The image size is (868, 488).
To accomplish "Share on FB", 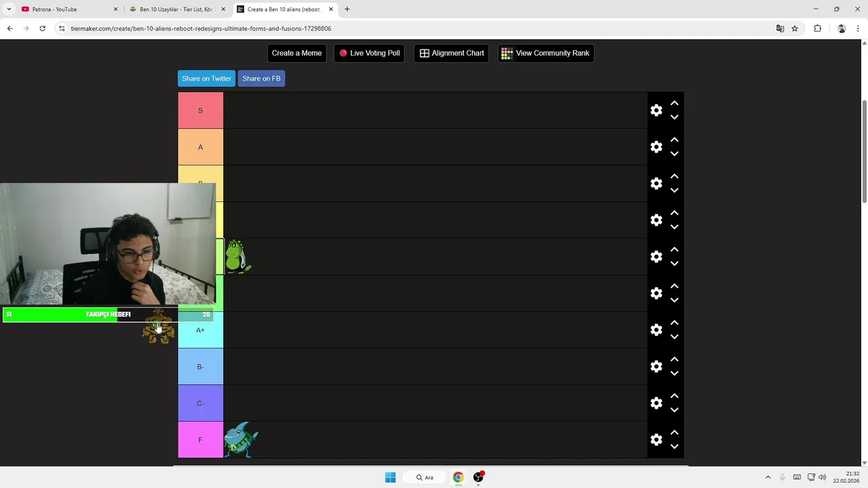I will pyautogui.click(x=261, y=79).
